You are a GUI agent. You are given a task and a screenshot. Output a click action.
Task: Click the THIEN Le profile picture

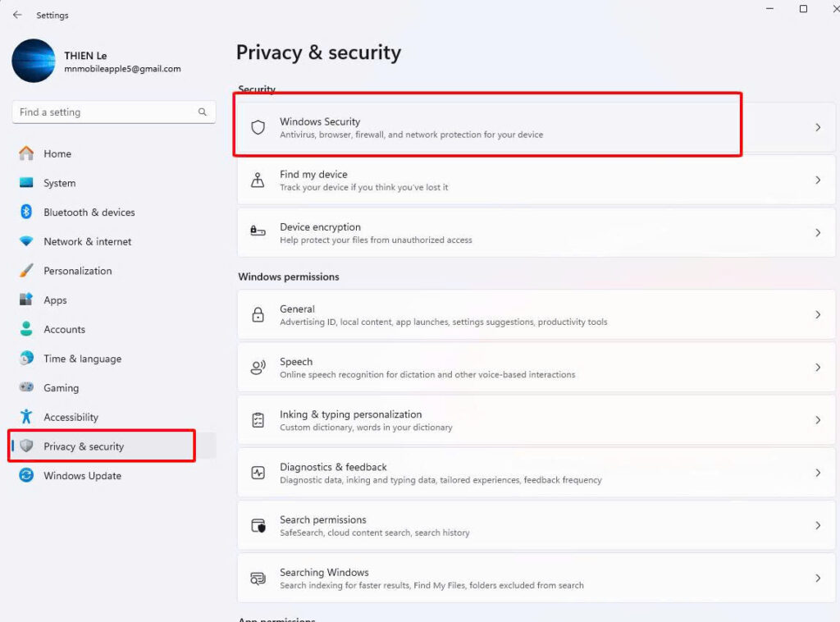[x=34, y=61]
